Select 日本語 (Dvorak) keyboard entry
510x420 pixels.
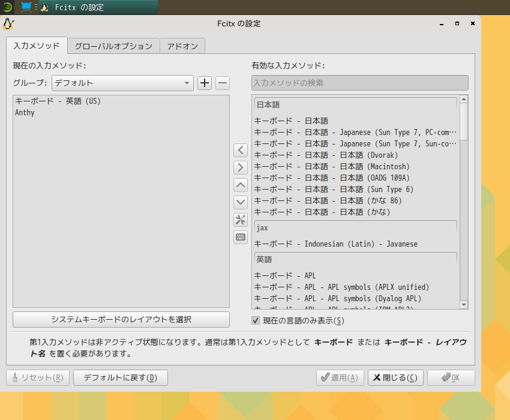(356, 155)
